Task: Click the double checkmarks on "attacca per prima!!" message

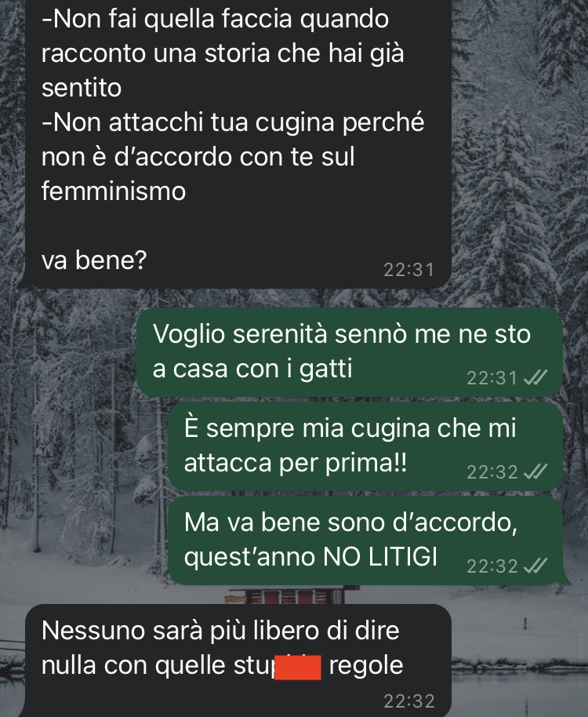Action: point(535,471)
